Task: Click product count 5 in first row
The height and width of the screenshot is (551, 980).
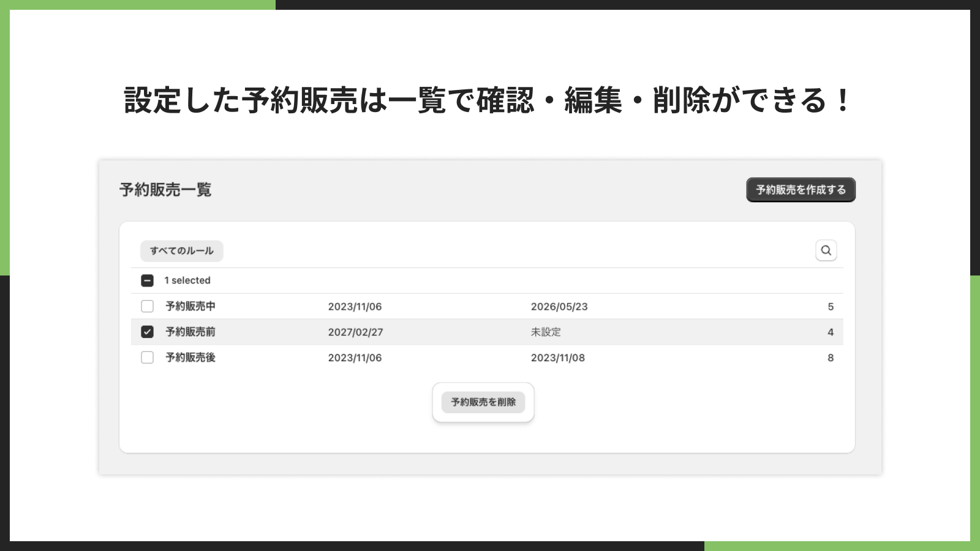Action: click(831, 307)
